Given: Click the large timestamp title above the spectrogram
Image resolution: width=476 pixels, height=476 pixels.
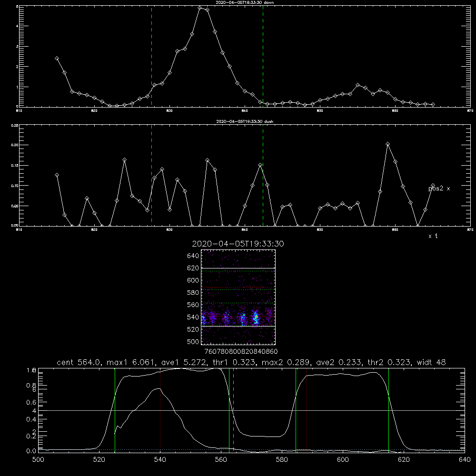Looking at the screenshot, I should 238,244.
